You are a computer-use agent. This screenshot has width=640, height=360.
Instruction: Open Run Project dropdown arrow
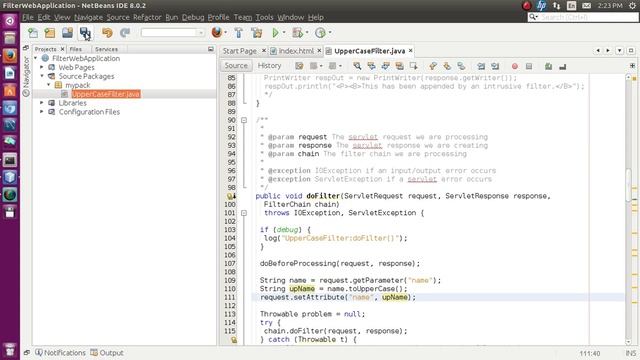(x=284, y=33)
